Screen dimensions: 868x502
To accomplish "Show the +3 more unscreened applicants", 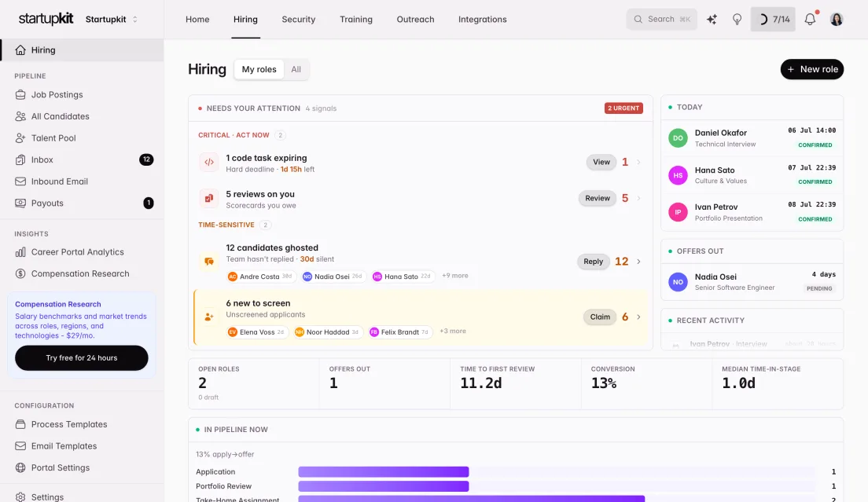I will click(x=453, y=331).
